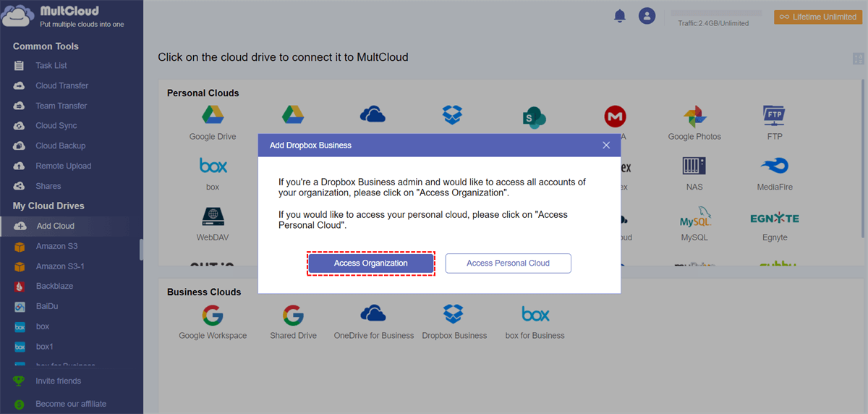Select the FTP cloud icon
Image resolution: width=868 pixels, height=414 pixels.
coord(774,115)
